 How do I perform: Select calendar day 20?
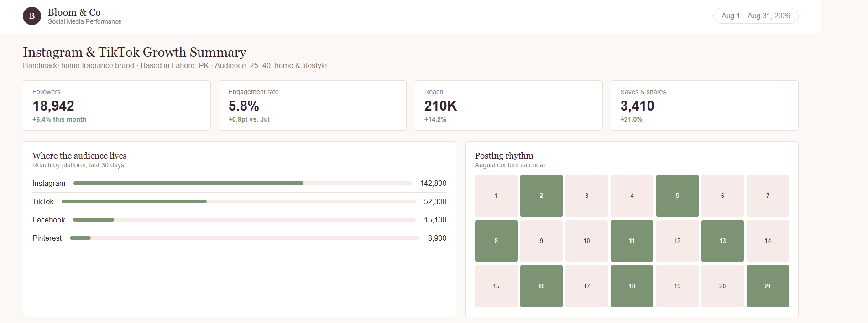[x=722, y=286]
